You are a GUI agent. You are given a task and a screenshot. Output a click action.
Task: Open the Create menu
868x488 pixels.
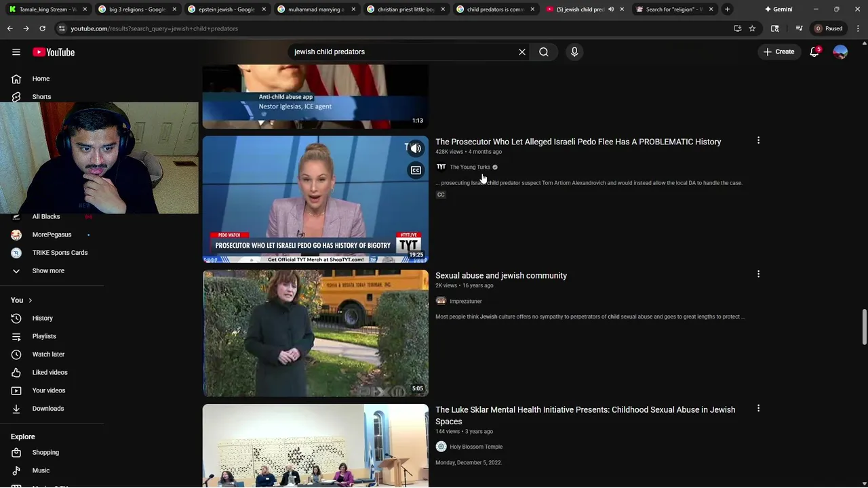click(x=778, y=52)
